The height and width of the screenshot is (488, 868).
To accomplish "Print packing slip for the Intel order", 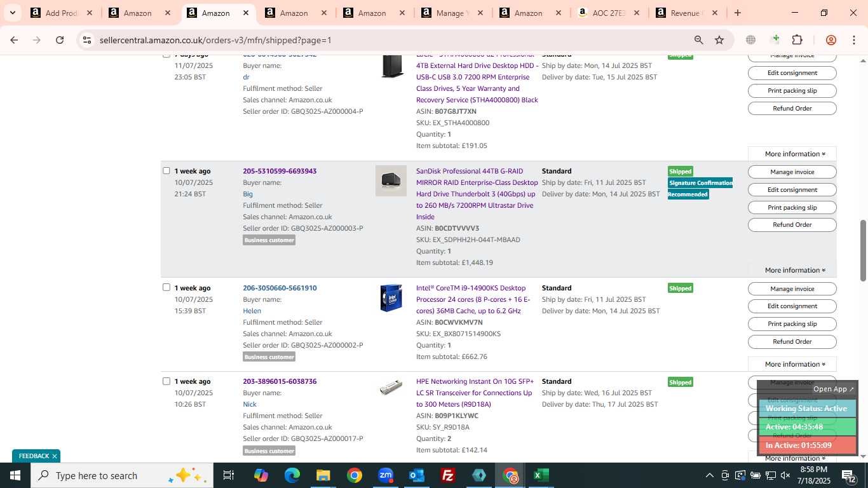I will click(792, 323).
